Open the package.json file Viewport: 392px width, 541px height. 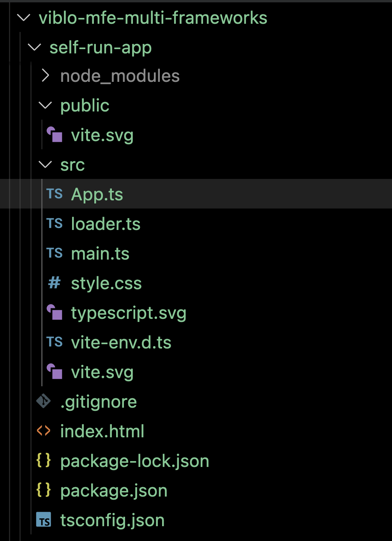(x=114, y=491)
